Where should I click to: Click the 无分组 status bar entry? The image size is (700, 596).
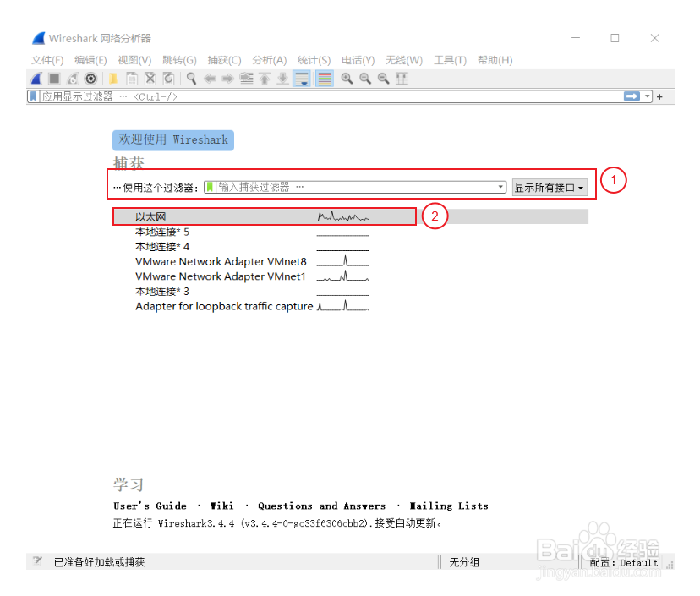[x=464, y=562]
